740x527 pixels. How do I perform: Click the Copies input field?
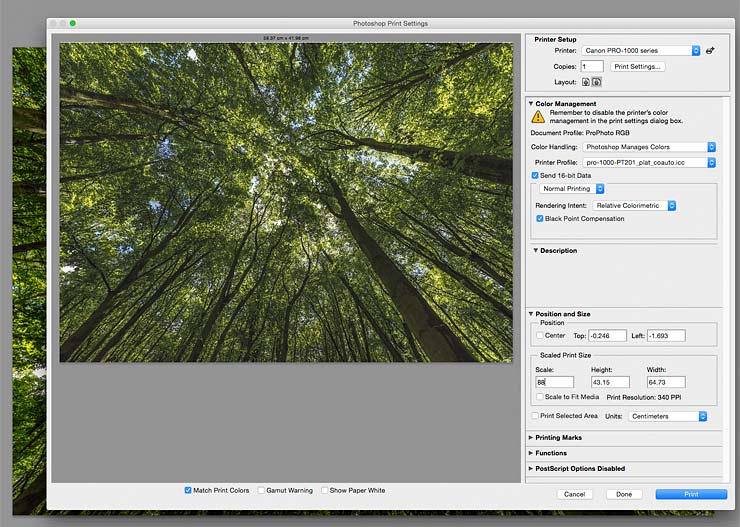[x=592, y=67]
